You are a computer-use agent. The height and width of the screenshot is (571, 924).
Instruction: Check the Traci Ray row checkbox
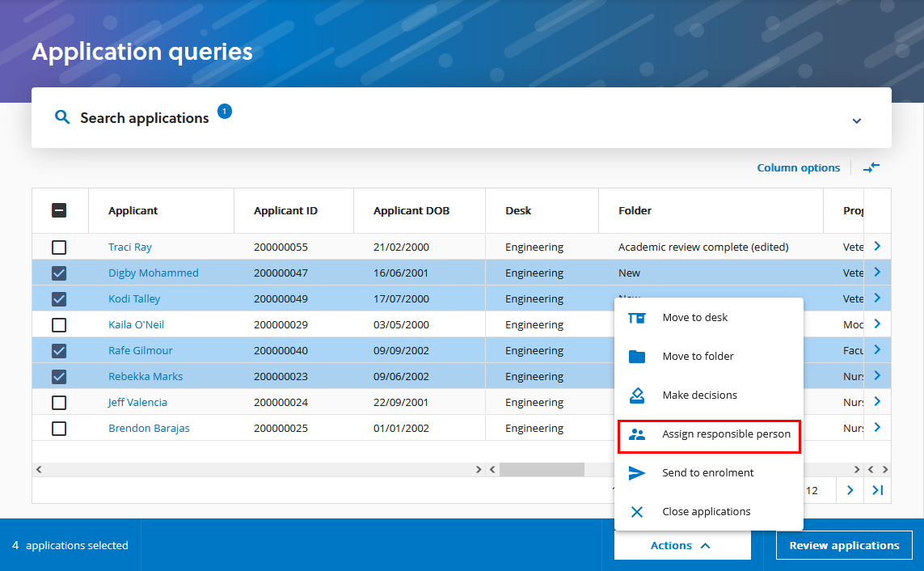(59, 247)
